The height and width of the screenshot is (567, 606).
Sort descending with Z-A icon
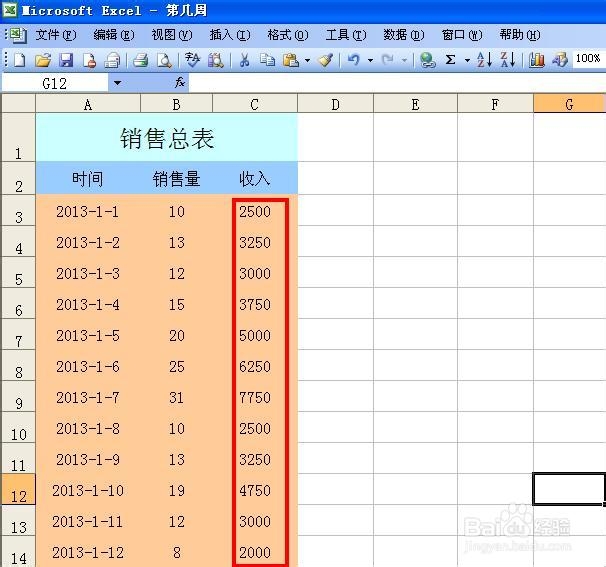507,60
